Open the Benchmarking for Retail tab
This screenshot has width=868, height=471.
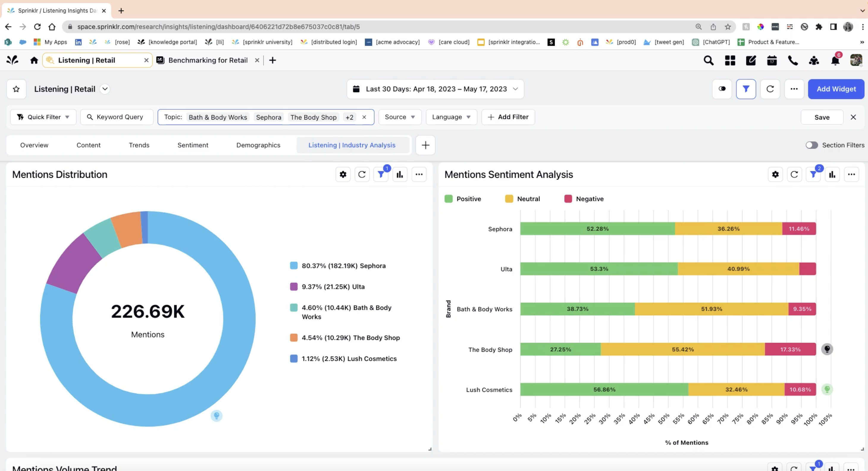[x=208, y=60]
